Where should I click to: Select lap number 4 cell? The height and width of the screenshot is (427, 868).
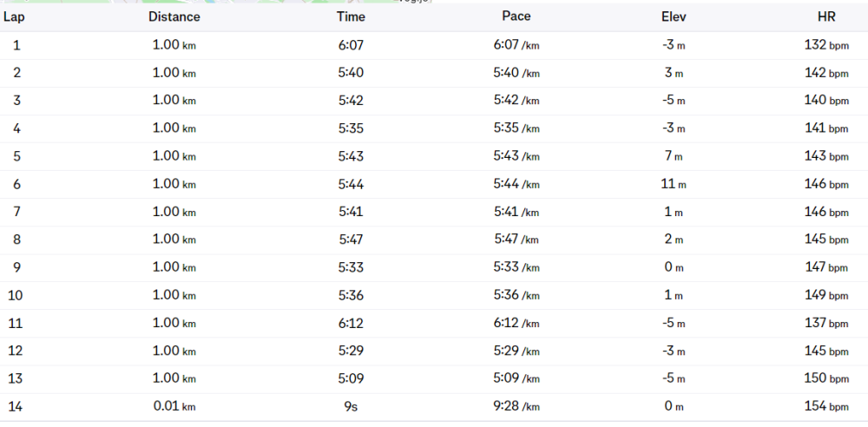[16, 128]
